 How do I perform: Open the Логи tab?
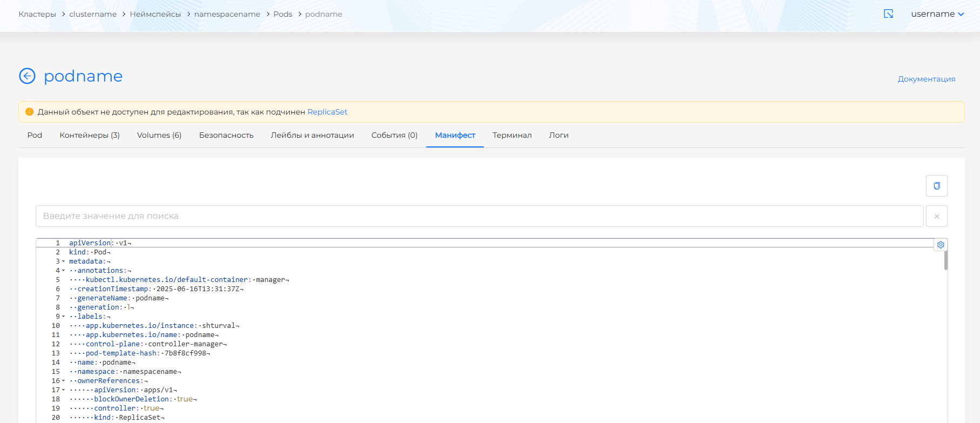[x=559, y=135]
